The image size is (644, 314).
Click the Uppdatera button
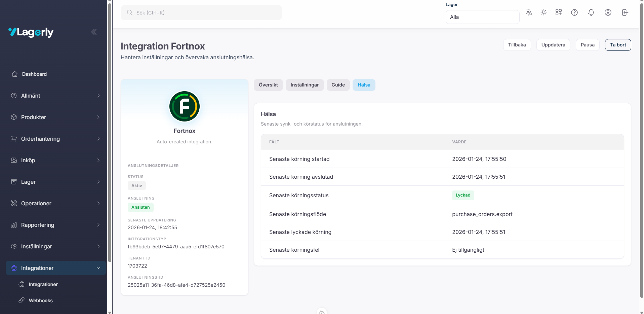(x=553, y=45)
